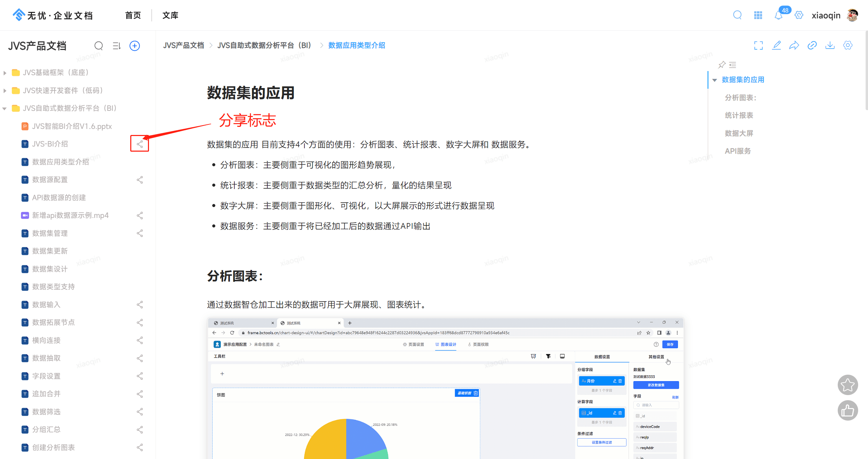Expand the JVS快速开发套件（低码）folder
Image resolution: width=868 pixels, height=459 pixels.
(x=5, y=91)
